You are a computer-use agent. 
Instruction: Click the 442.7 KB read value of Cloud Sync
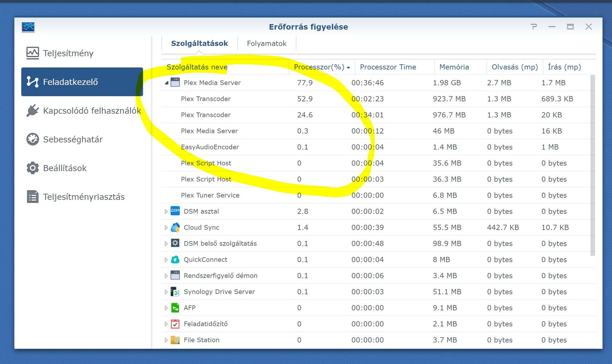[503, 227]
